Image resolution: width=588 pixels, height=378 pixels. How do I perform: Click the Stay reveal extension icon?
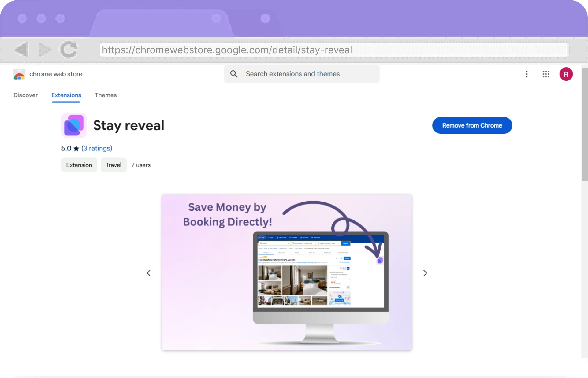tap(74, 125)
